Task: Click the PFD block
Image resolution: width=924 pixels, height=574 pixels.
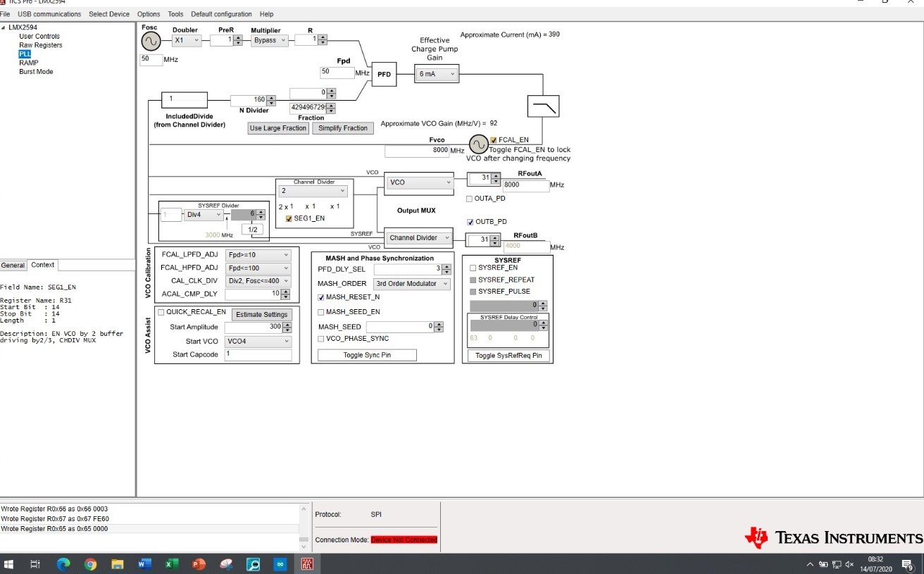Action: tap(384, 74)
